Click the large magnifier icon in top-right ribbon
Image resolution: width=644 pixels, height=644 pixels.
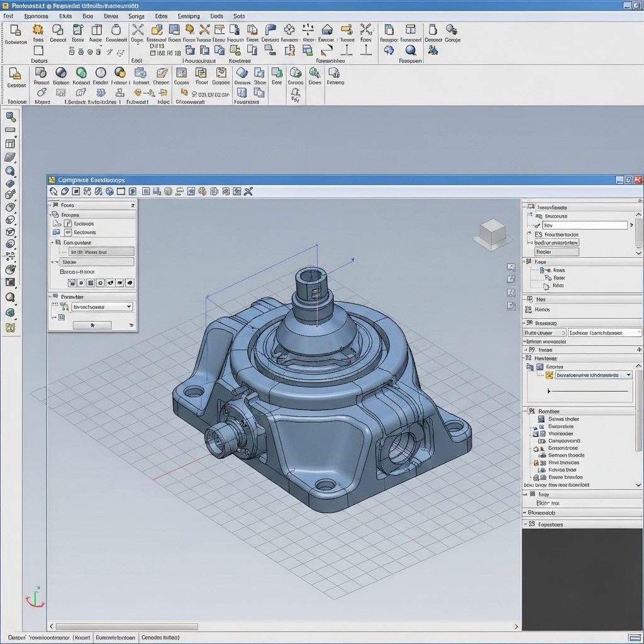coord(411,50)
